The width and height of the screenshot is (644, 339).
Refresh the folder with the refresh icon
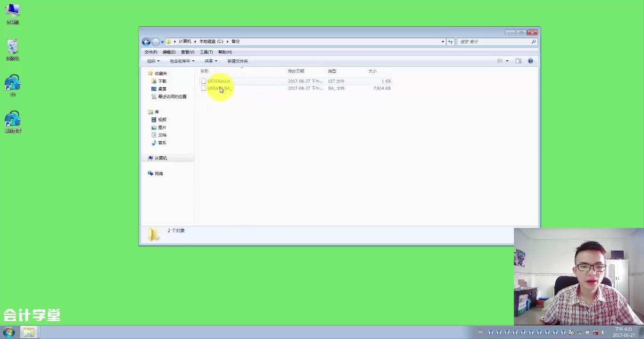pos(450,41)
